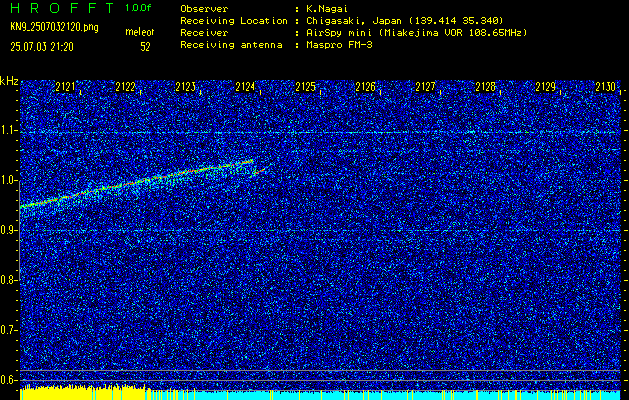Click the 1.0 kHz frequency label
This screenshot has width=629, height=400.
8,180
